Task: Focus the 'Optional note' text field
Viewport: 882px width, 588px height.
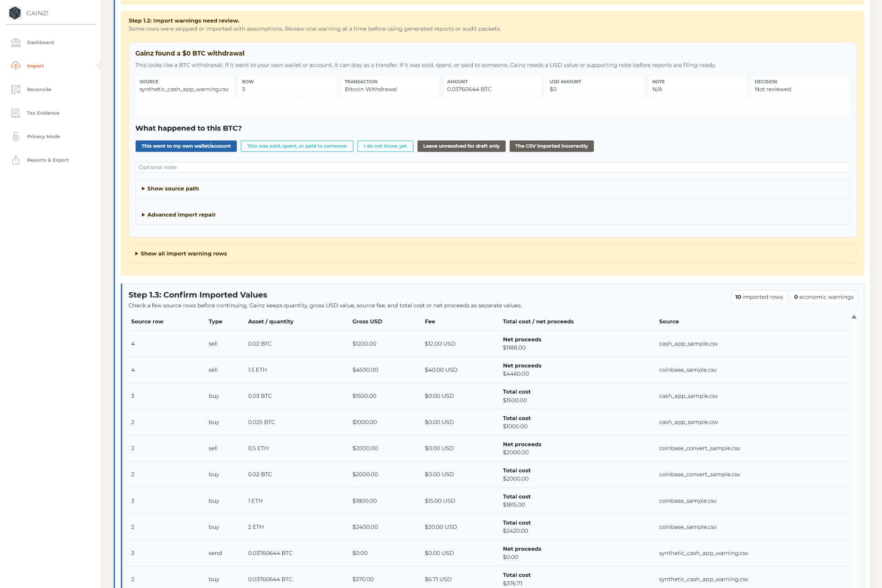Action: 492,167
